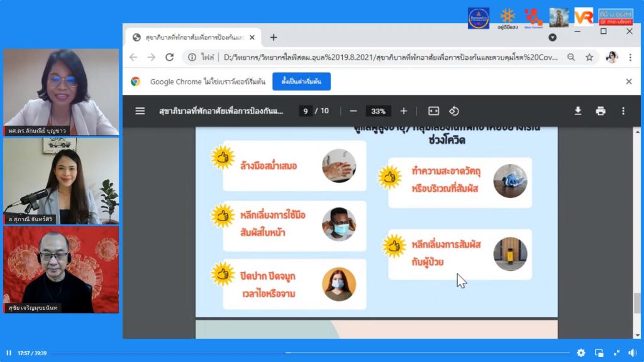
Task: Dismiss the default browser infobar
Action: pyautogui.click(x=629, y=82)
